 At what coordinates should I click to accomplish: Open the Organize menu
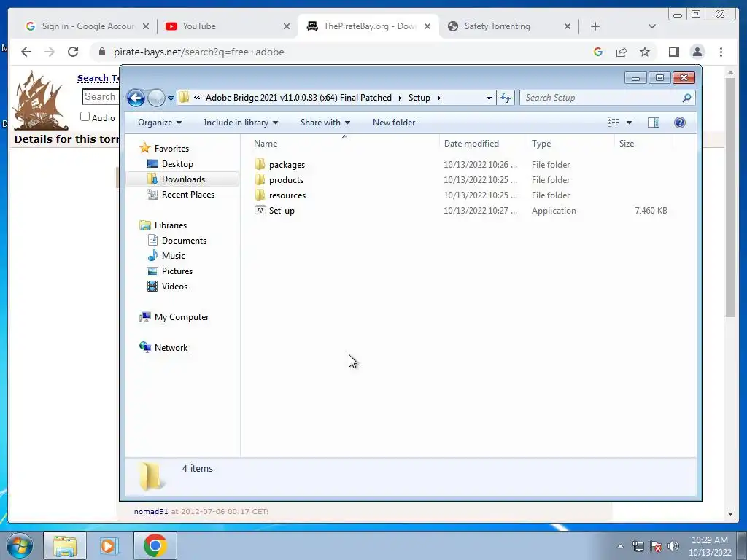[x=160, y=122]
